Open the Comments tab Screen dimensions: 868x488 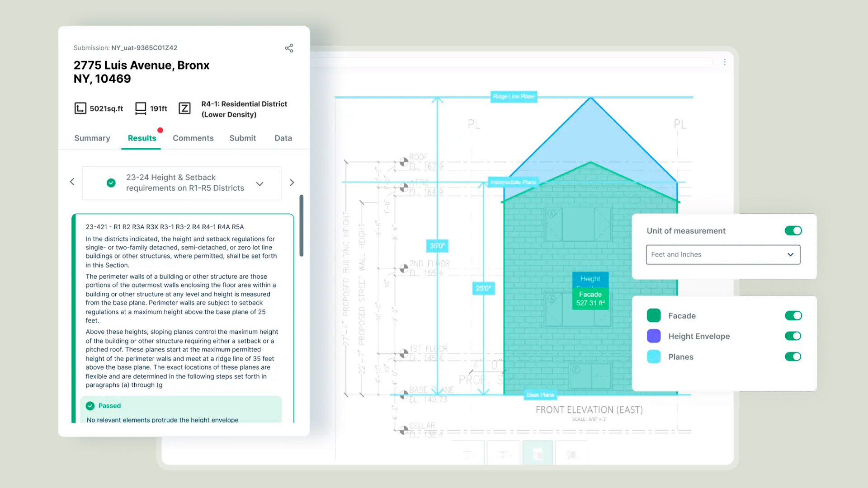pyautogui.click(x=193, y=138)
